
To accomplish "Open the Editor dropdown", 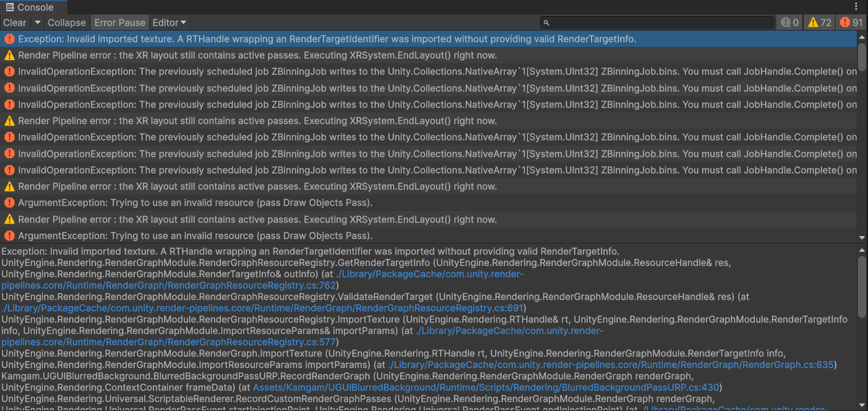I will 169,22.
